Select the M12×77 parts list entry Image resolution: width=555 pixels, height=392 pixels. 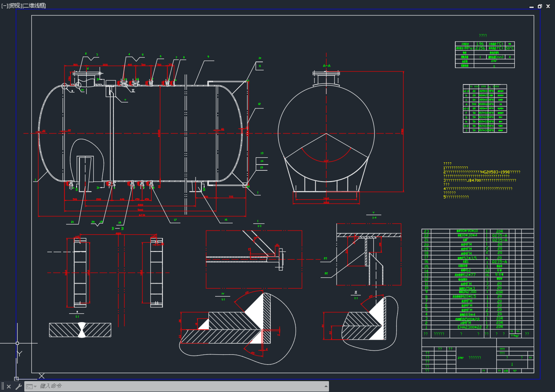click(465, 275)
